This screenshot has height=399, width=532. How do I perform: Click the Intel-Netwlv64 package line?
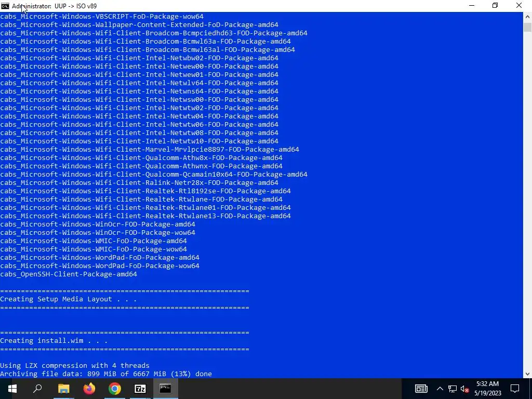point(139,83)
